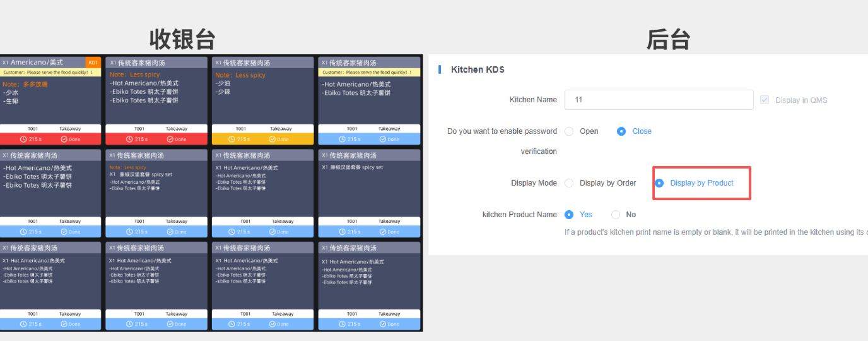Click clock icon on red-footer Less spicy card
The width and height of the screenshot is (868, 341).
pos(129,139)
